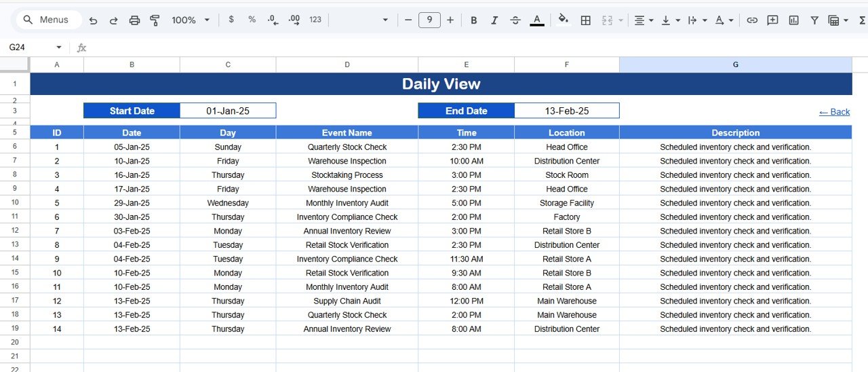This screenshot has width=868, height=372.
Task: Expand the font family dropdown
Action: (384, 20)
